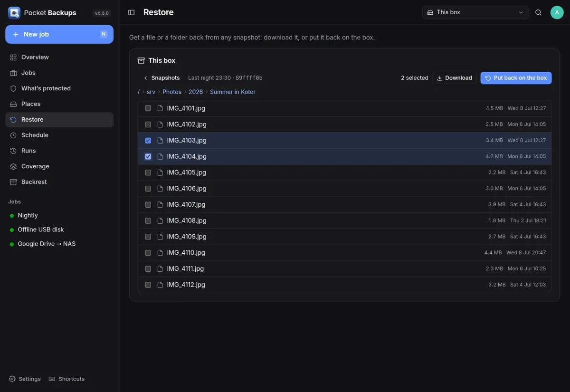Viewport: 570px width, 392px height.
Task: Click the archive icon next to This box
Action: coord(141,60)
